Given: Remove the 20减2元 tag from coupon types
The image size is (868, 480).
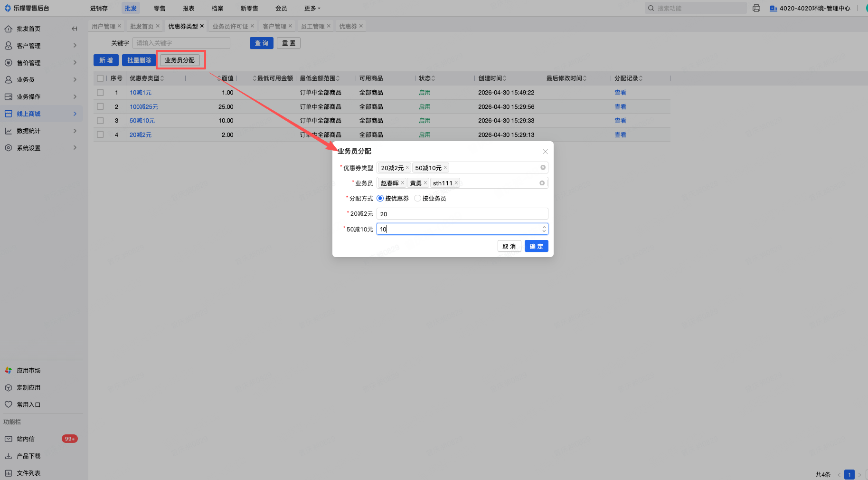Looking at the screenshot, I should click(407, 168).
